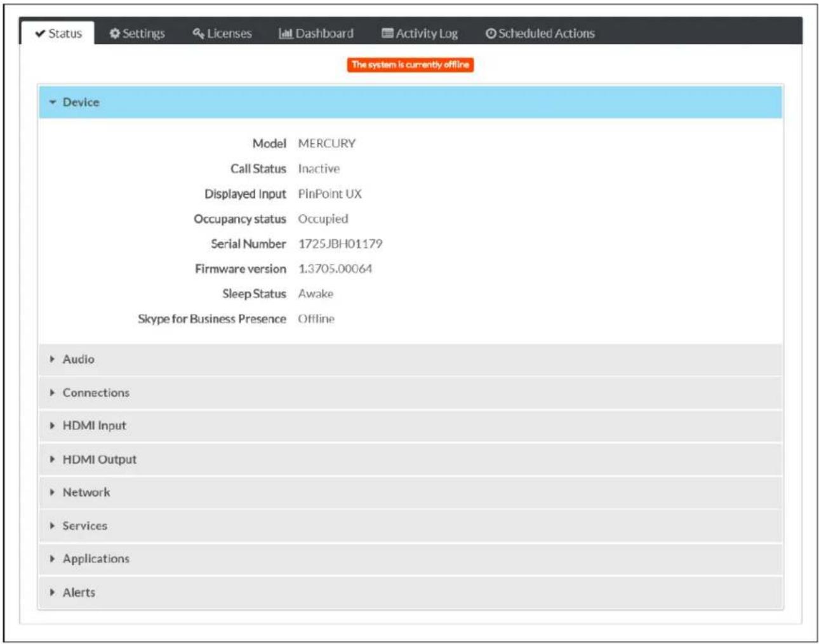The image size is (819, 644).
Task: Select the Occupied occupancy value
Action: [323, 219]
